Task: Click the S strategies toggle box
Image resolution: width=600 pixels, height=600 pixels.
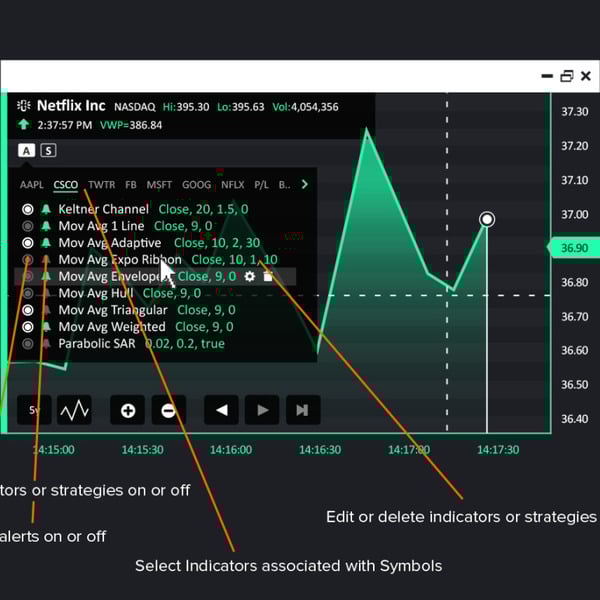Action: tap(48, 151)
